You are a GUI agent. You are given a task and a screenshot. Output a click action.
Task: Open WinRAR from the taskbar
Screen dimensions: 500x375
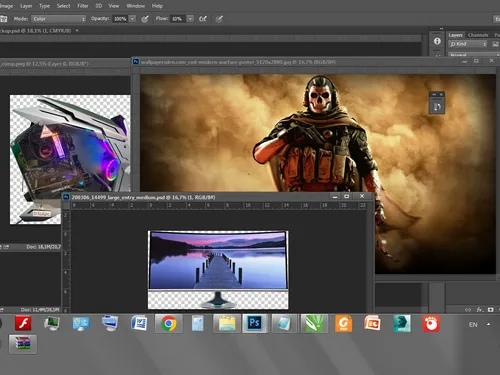(x=23, y=344)
